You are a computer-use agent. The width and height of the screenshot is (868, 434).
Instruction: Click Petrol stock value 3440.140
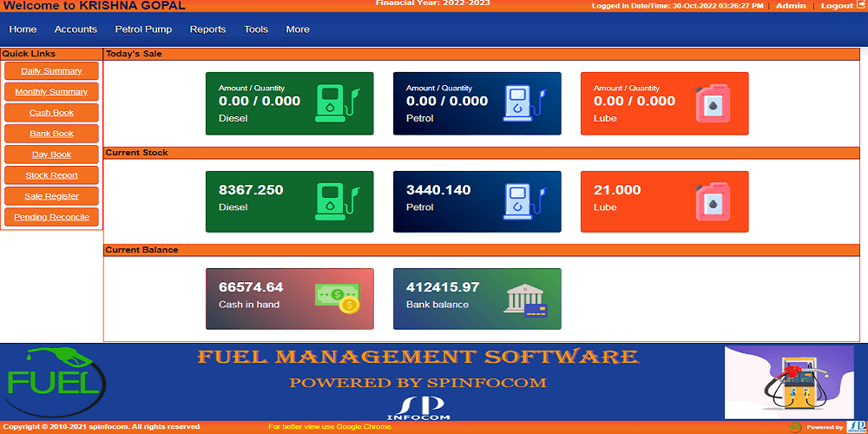438,190
